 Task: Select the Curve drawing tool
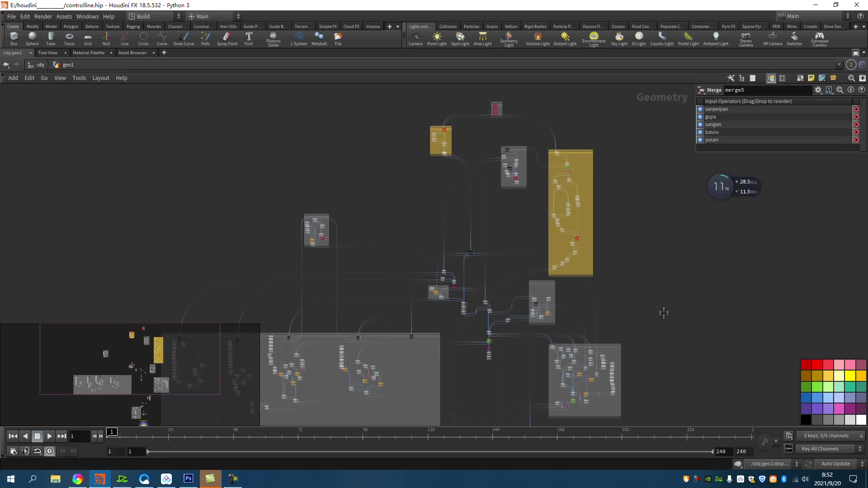(161, 38)
